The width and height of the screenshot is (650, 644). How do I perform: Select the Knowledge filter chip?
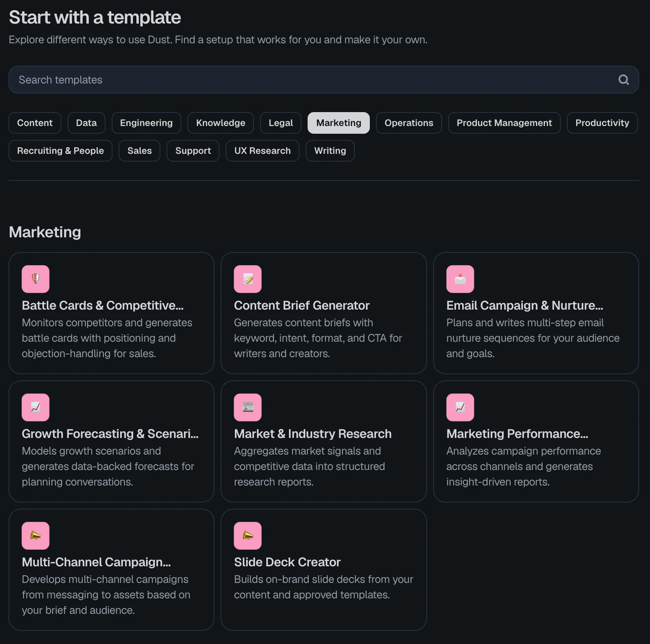pyautogui.click(x=220, y=123)
